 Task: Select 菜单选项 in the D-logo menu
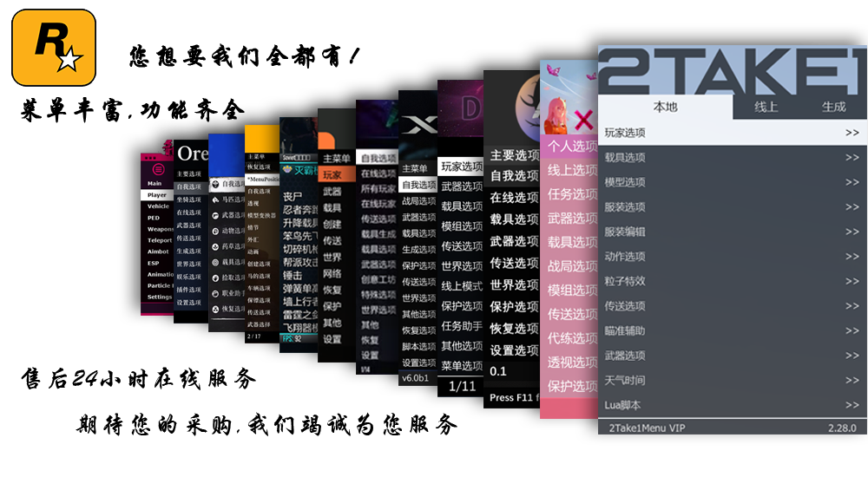pos(461,366)
